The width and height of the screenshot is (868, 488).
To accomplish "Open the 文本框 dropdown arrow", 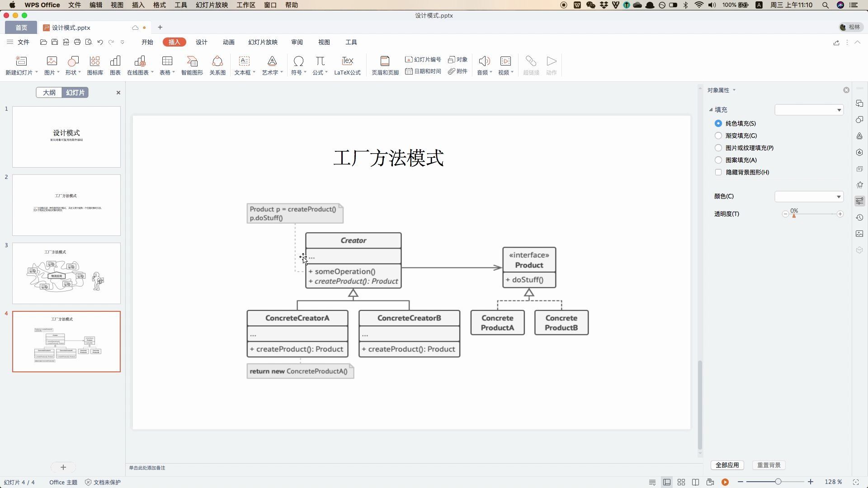I will tap(254, 72).
